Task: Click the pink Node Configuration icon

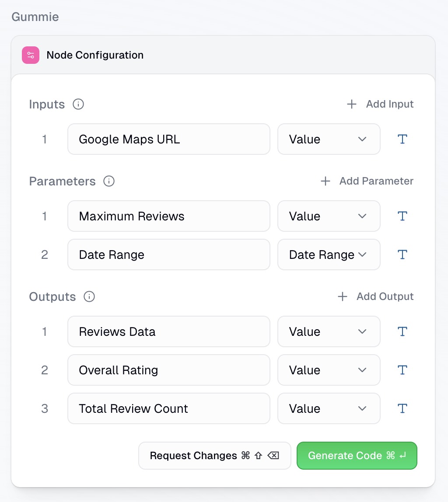Action: [30, 55]
